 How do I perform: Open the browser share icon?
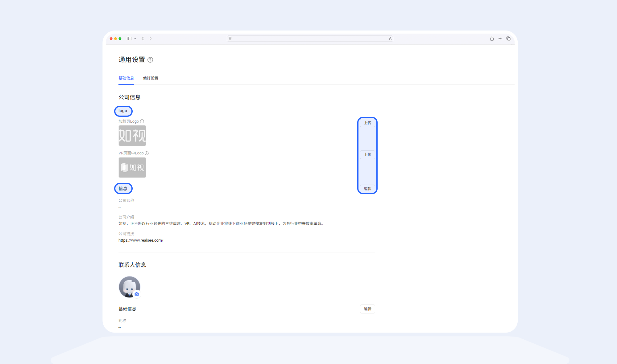[x=492, y=39]
